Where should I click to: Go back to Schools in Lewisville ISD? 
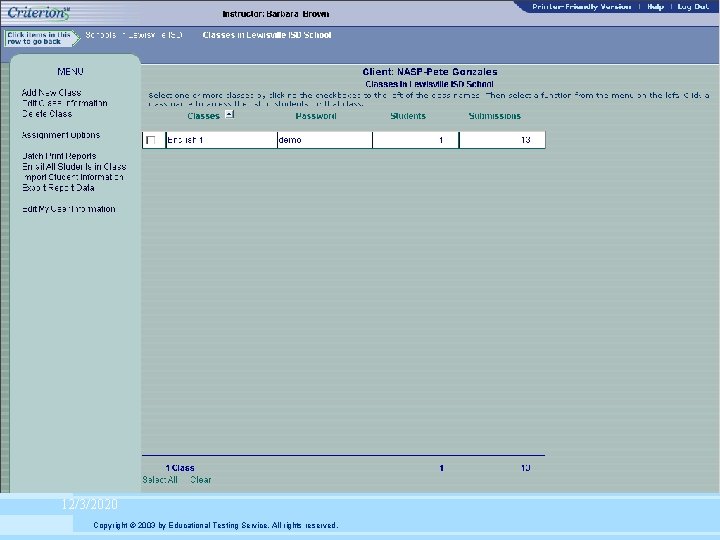[134, 35]
